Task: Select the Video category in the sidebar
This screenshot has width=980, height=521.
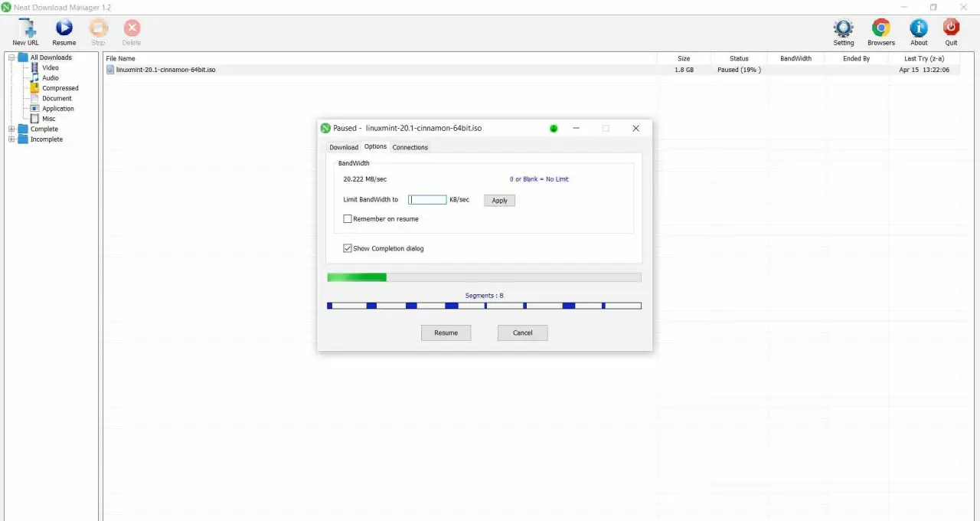Action: coord(50,67)
